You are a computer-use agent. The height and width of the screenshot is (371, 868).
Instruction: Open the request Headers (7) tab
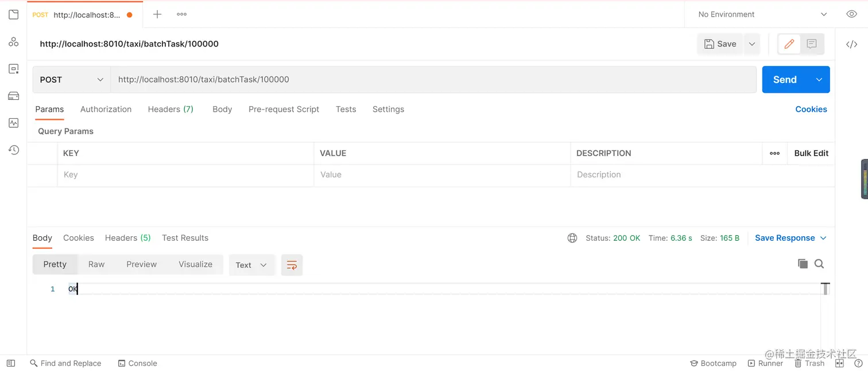170,109
